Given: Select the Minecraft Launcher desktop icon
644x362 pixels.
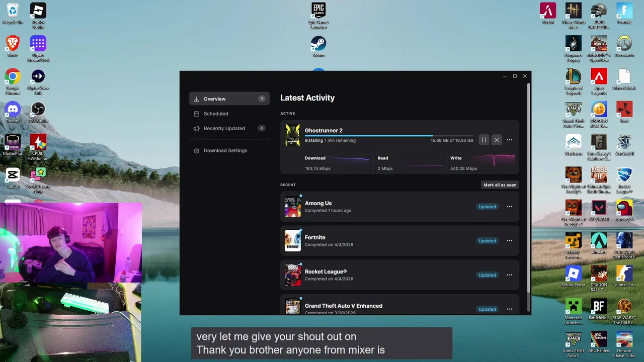Looking at the screenshot, I should [574, 311].
